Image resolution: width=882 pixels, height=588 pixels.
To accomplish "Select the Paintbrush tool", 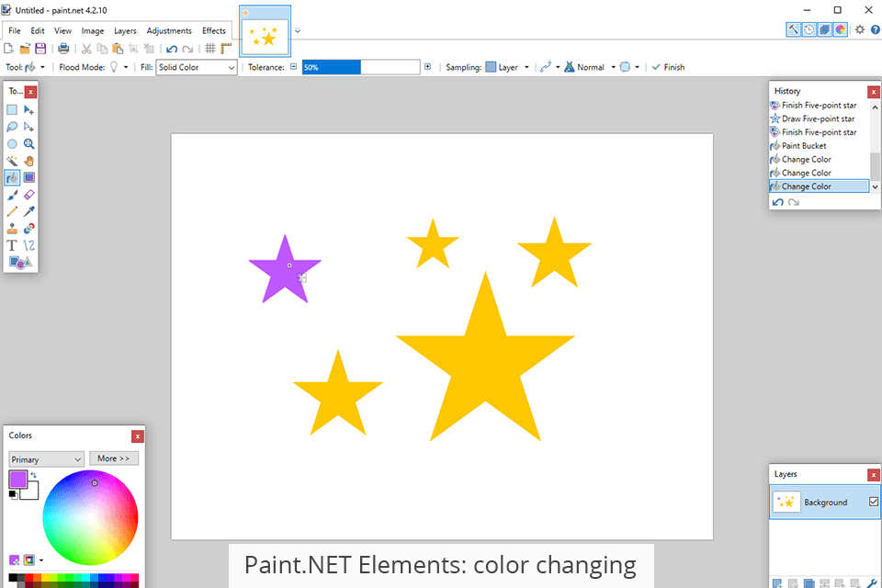I will coord(12,195).
